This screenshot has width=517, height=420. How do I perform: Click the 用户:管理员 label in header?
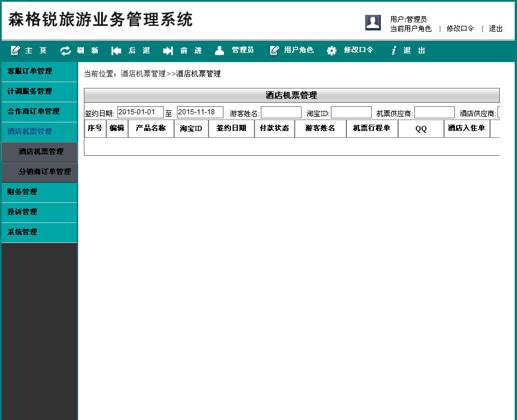pyautogui.click(x=408, y=20)
